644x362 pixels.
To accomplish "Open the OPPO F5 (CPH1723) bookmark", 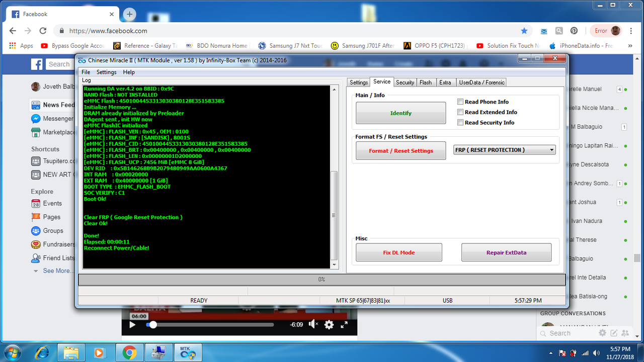I will click(x=435, y=46).
